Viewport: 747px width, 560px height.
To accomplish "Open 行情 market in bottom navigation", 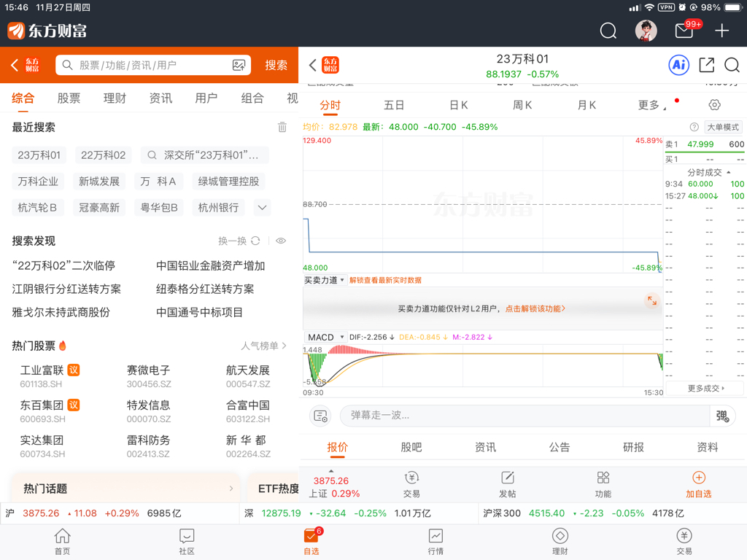I will point(436,542).
